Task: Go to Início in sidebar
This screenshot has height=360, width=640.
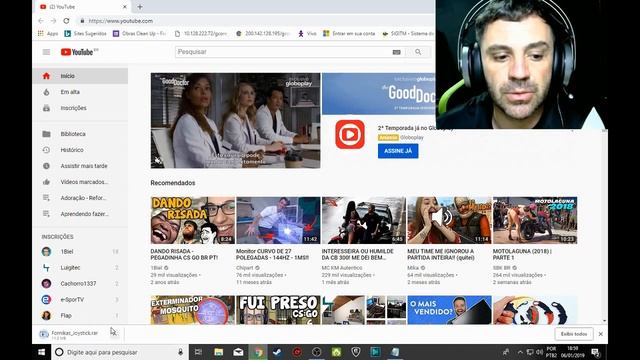Action: tap(80, 76)
